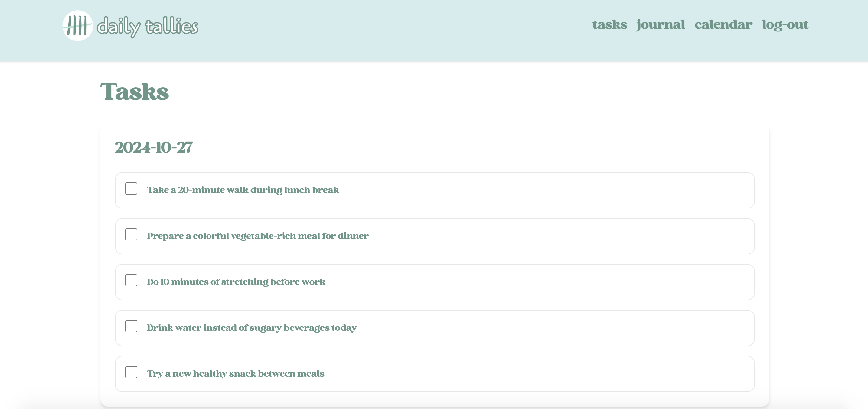Image resolution: width=868 pixels, height=409 pixels.
Task: Click empty space in the stretching task row
Action: point(539,282)
